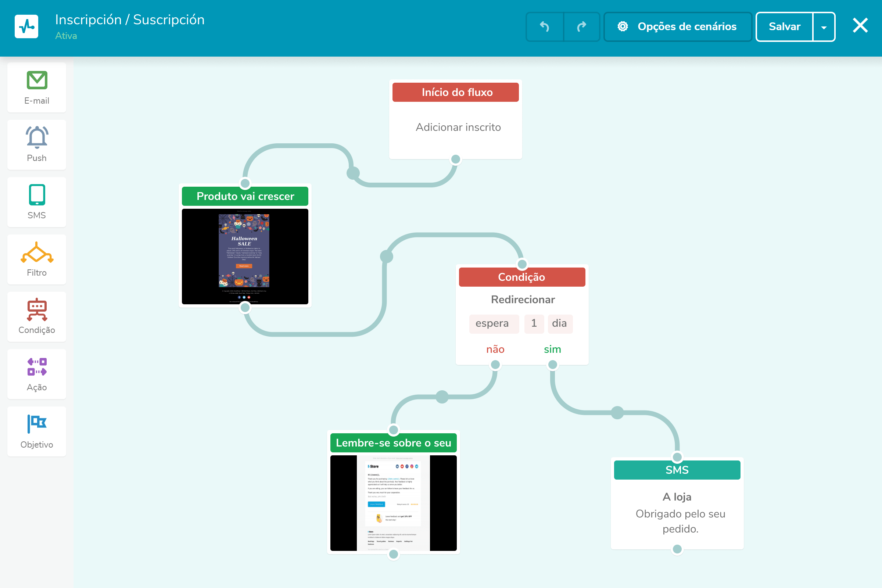Click the app logo in header
Screen dimensions: 882x588
pyautogui.click(x=26, y=26)
